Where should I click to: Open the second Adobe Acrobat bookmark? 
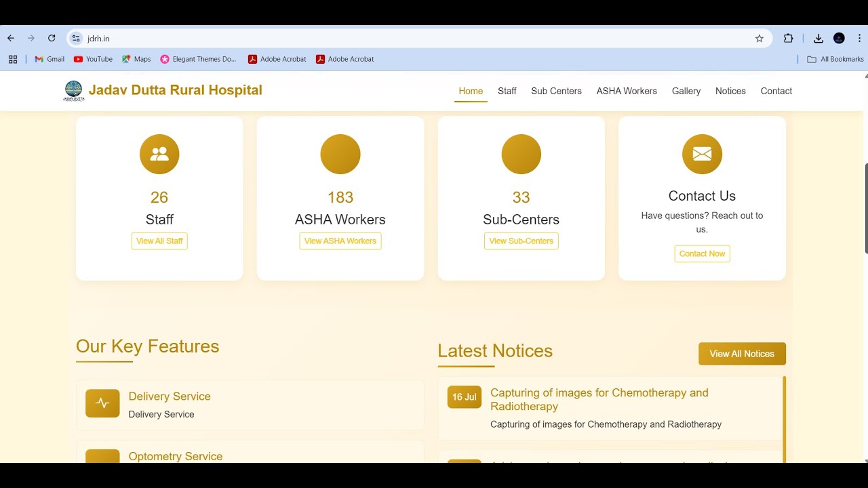coord(344,59)
